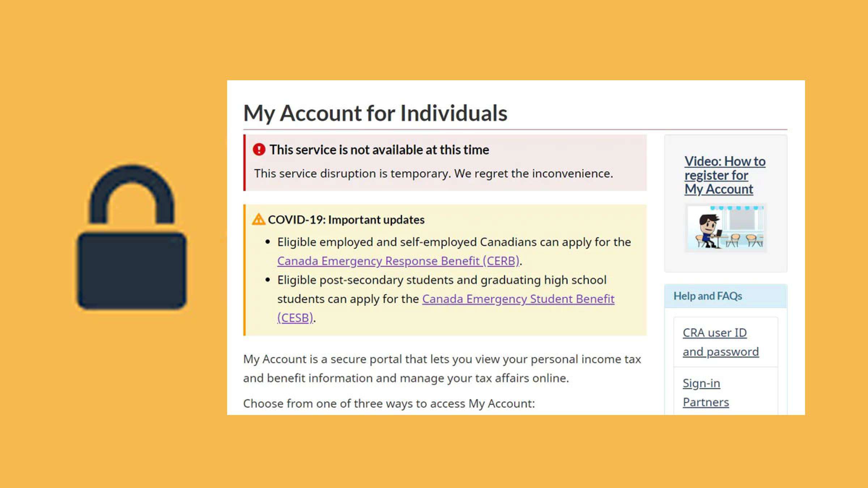This screenshot has width=868, height=488.
Task: Open the Canada Emergency Response Benefit link
Action: [x=398, y=261]
